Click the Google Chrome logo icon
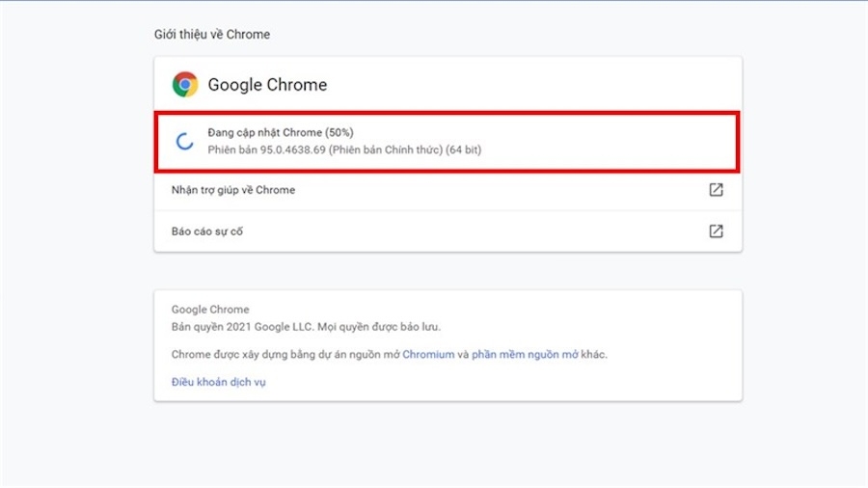Screen dimensions: 868x488 tap(185, 85)
